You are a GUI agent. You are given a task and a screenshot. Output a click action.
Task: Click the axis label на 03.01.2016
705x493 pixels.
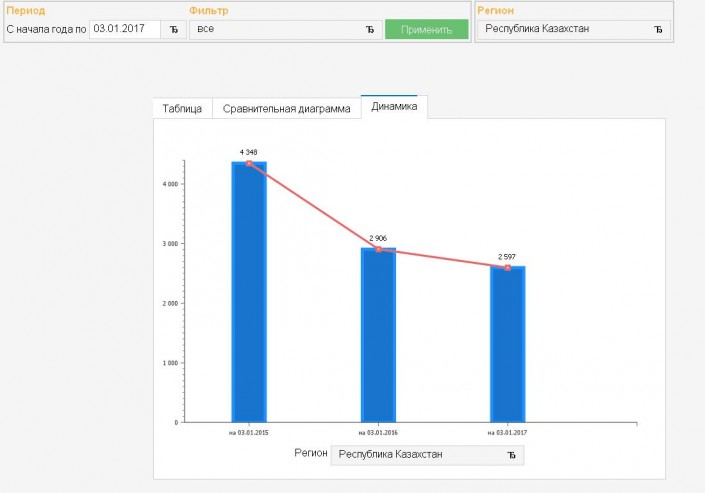point(378,432)
